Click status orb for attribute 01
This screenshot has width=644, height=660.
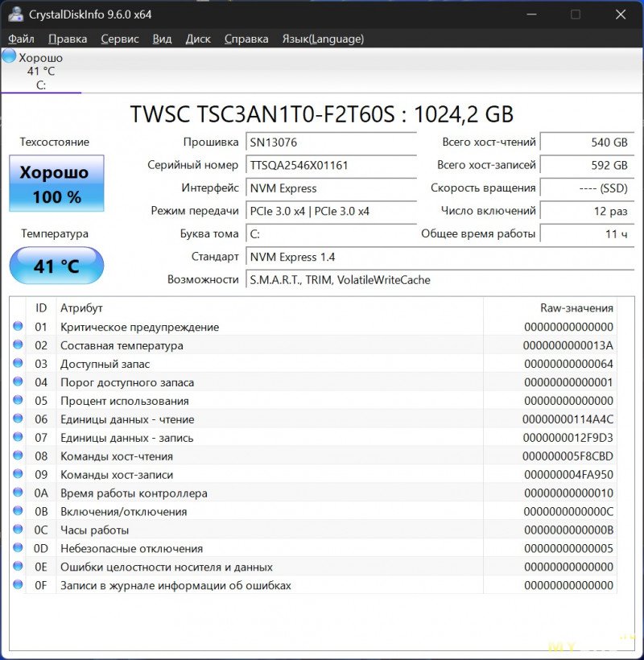click(x=18, y=326)
